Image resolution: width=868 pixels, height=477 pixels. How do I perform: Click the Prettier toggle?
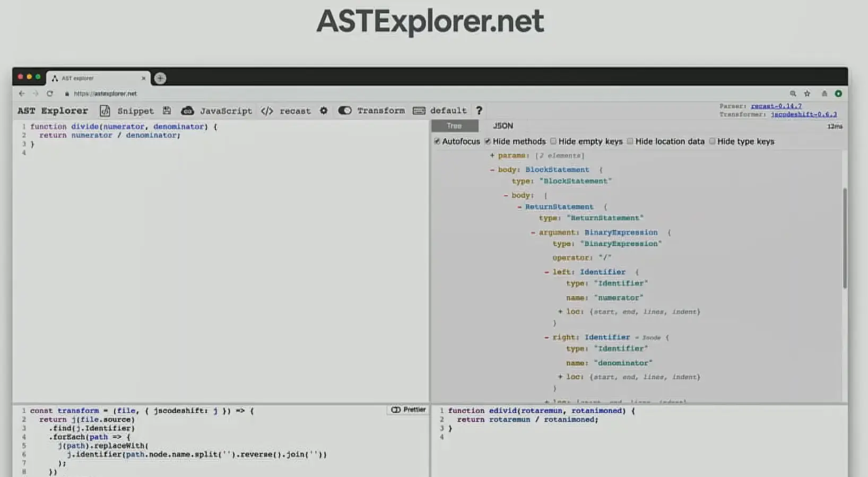coord(409,410)
